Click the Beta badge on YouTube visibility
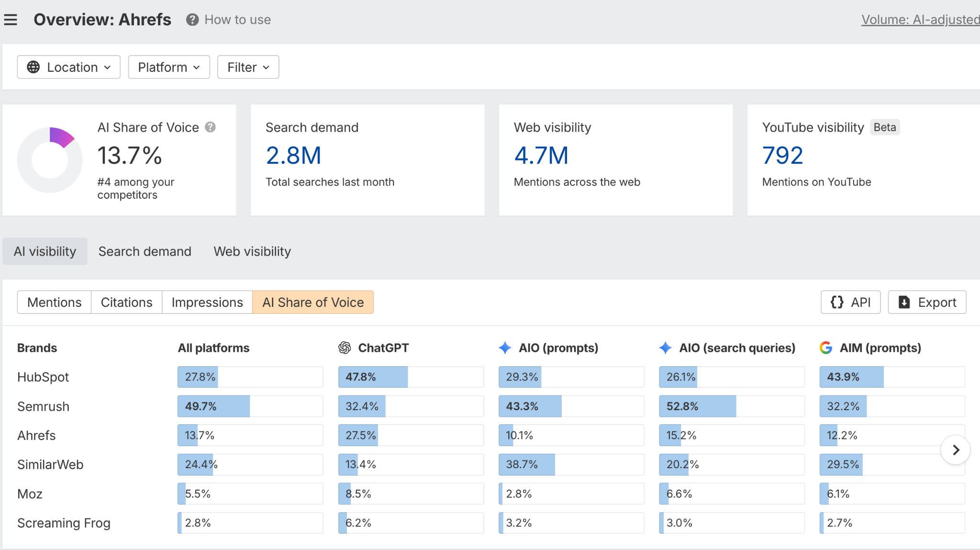Image resolution: width=980 pixels, height=550 pixels. click(x=885, y=127)
